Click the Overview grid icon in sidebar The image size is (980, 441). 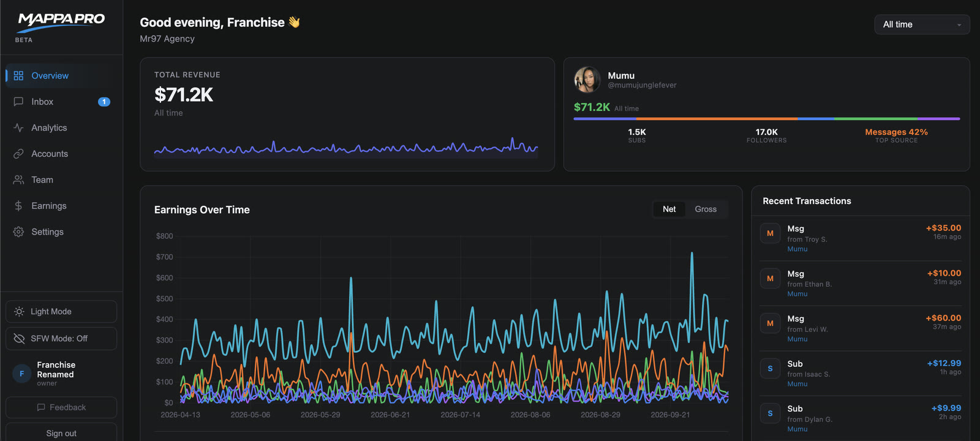click(18, 75)
